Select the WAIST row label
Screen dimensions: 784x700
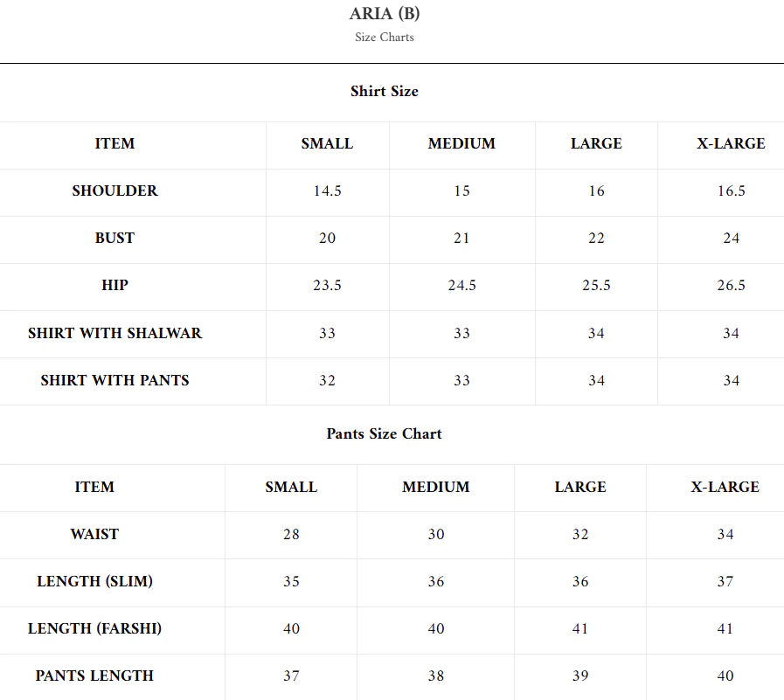click(94, 534)
